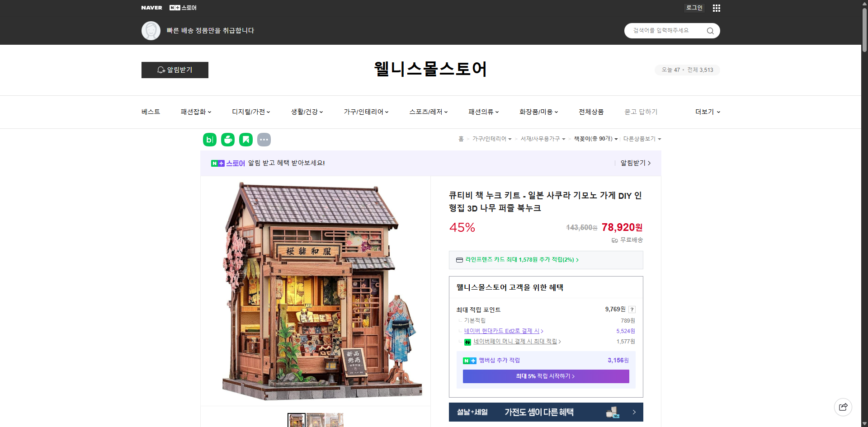Expand the 가구/인테리어 breadcrumb dropdown

[492, 139]
